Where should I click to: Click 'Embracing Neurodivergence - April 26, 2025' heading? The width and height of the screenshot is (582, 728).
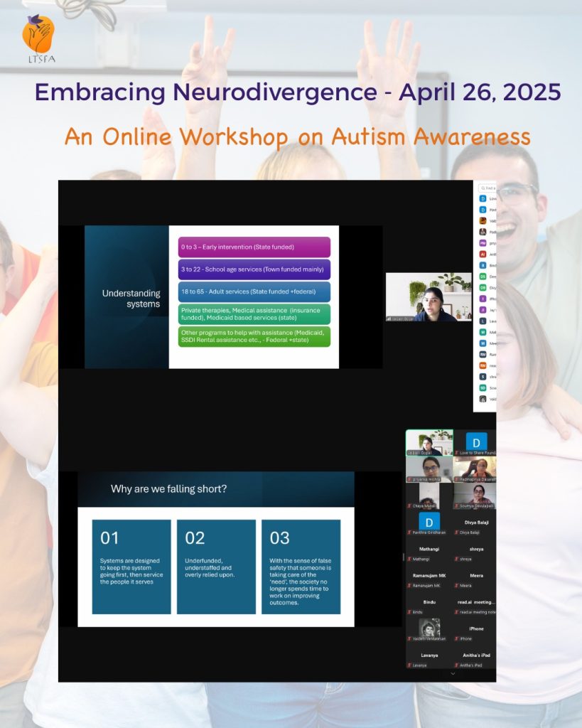(x=298, y=92)
